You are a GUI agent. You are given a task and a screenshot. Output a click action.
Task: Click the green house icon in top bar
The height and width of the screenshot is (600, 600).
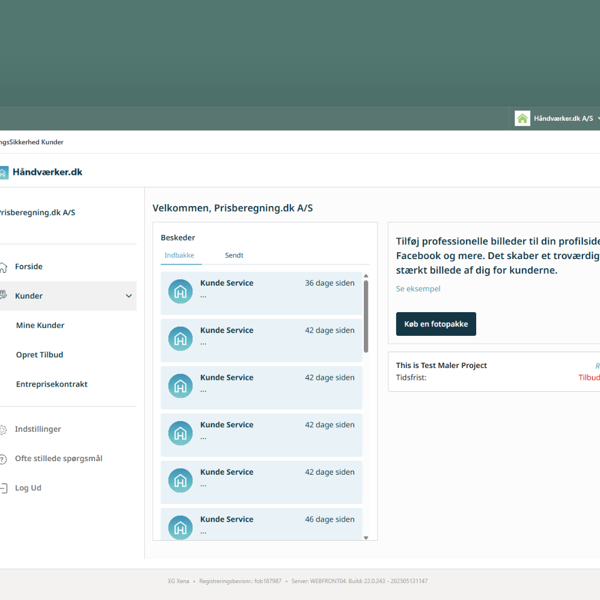pos(522,118)
